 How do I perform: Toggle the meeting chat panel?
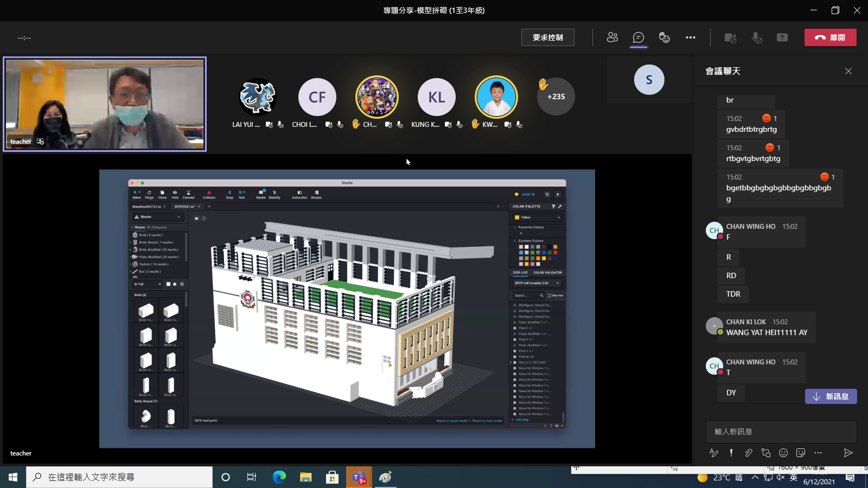click(639, 37)
